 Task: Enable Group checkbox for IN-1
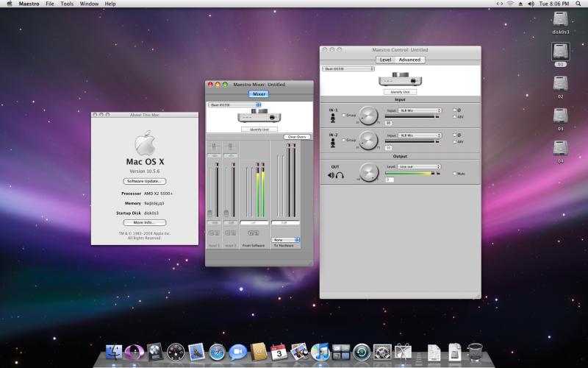[343, 116]
